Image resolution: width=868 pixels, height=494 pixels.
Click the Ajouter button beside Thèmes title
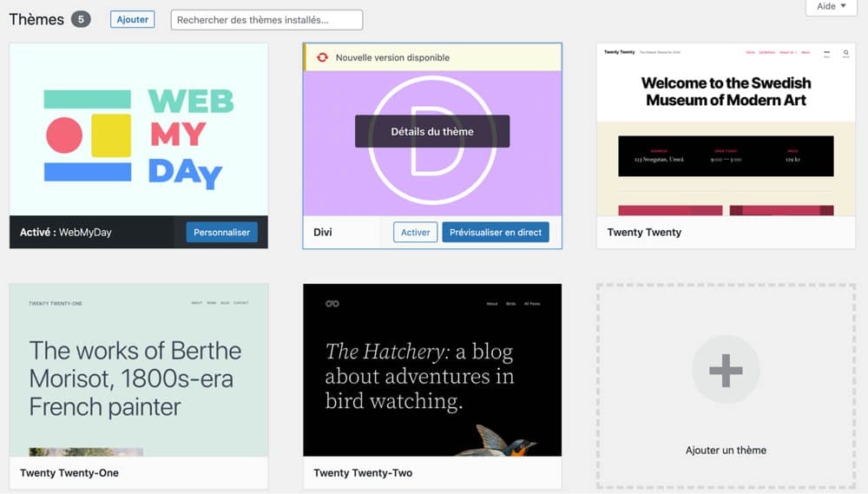(132, 19)
